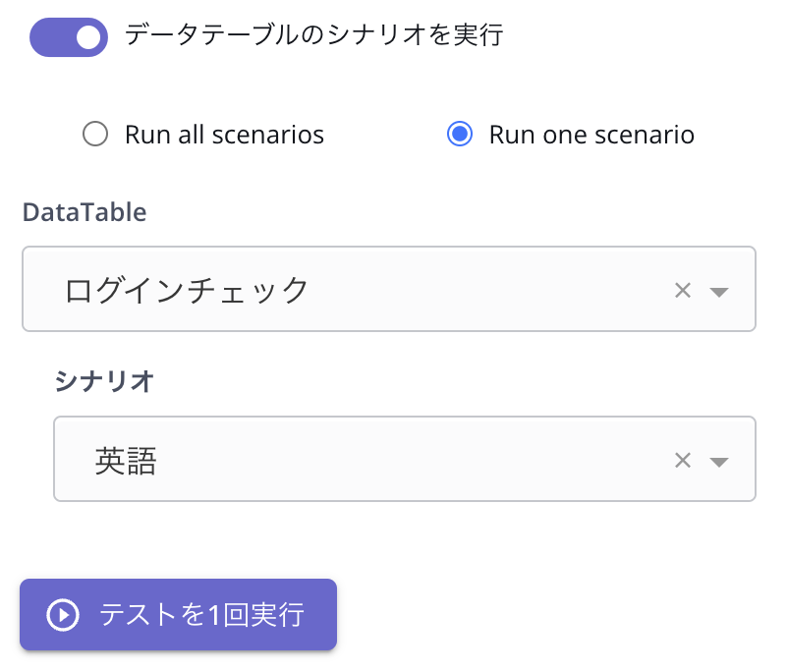
Task: Click the DataTable dropdown arrow icon
Action: tap(718, 291)
